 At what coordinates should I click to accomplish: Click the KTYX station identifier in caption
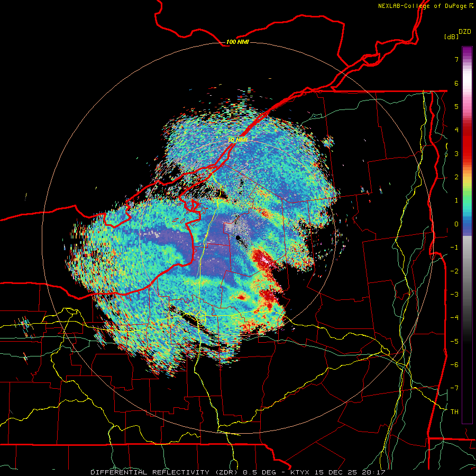[x=300, y=472]
